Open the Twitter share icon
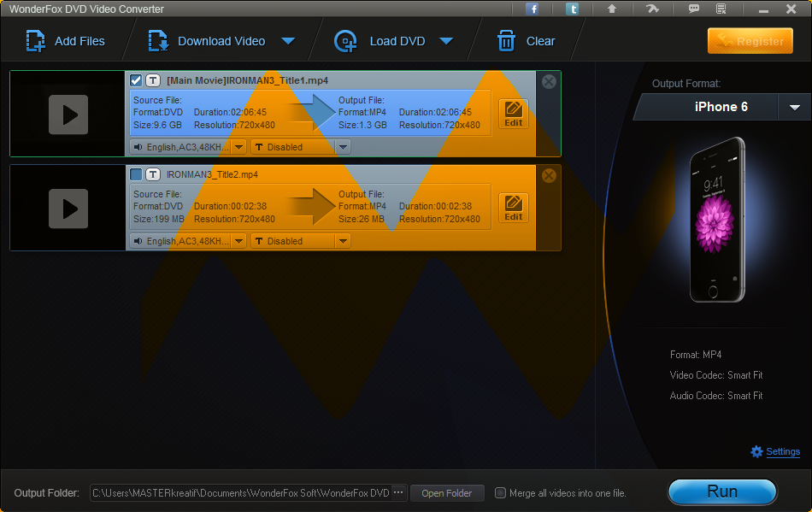The width and height of the screenshot is (812, 512). tap(572, 9)
